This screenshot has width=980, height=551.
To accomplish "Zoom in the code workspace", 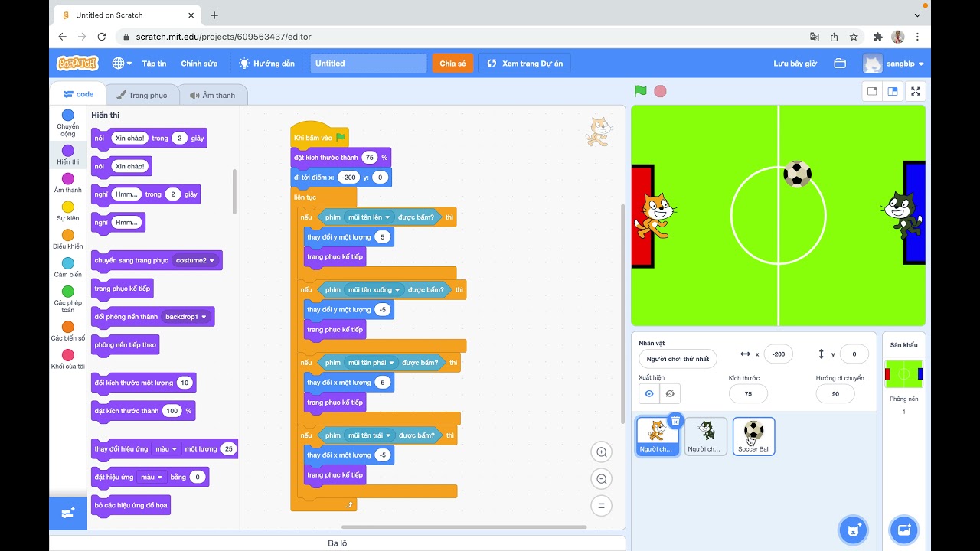I will [x=602, y=452].
